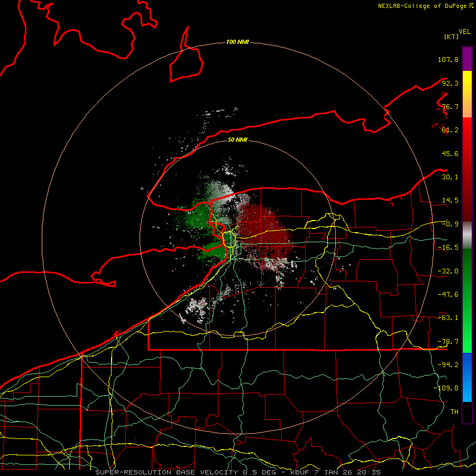476x476 pixels.
Task: Click the -0.9 velocity scale value
Action: tap(450, 224)
